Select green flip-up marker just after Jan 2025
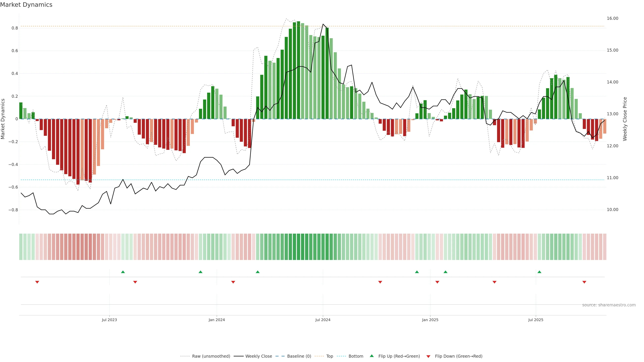The width and height of the screenshot is (644, 362). [x=445, y=272]
